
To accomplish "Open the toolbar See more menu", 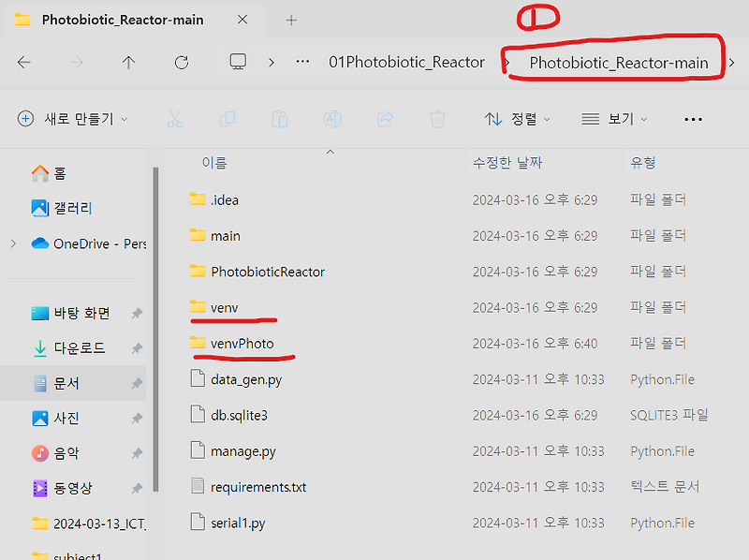I will click(693, 120).
